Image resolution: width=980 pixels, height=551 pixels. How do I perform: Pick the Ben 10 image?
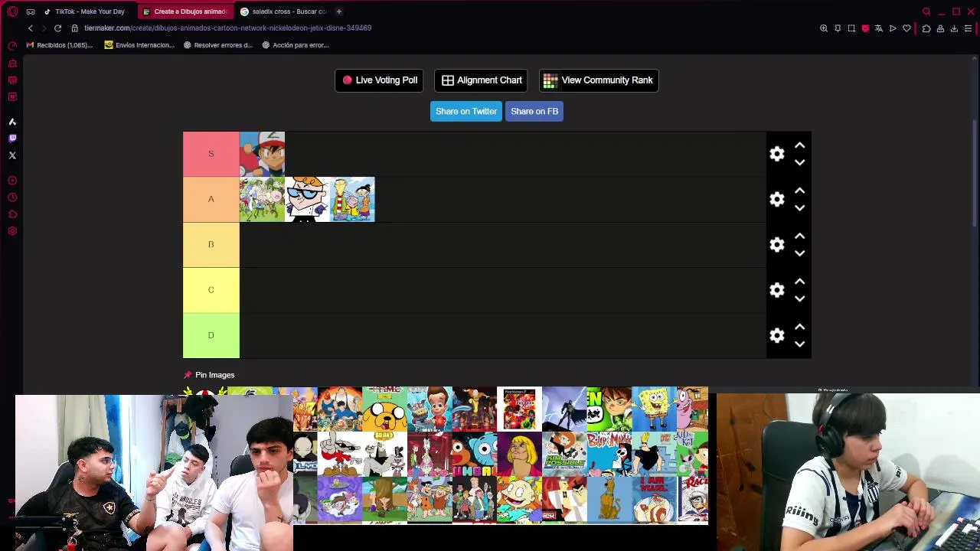609,409
